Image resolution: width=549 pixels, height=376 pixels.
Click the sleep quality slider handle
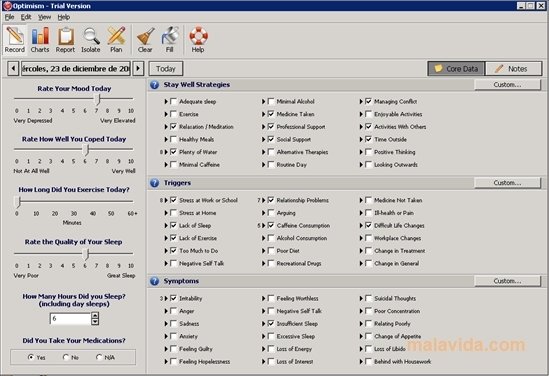pos(86,254)
